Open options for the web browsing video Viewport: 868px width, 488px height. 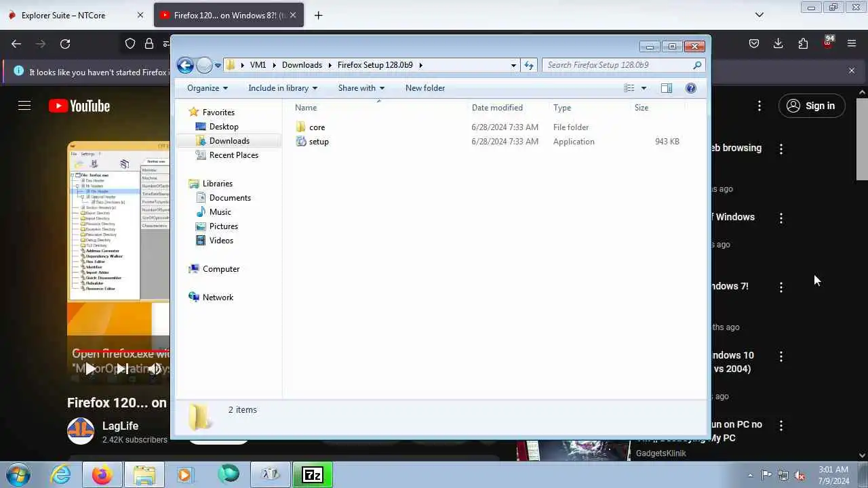[x=781, y=148]
